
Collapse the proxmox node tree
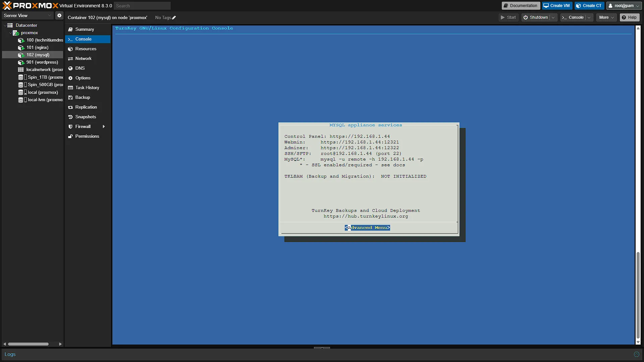(10, 33)
